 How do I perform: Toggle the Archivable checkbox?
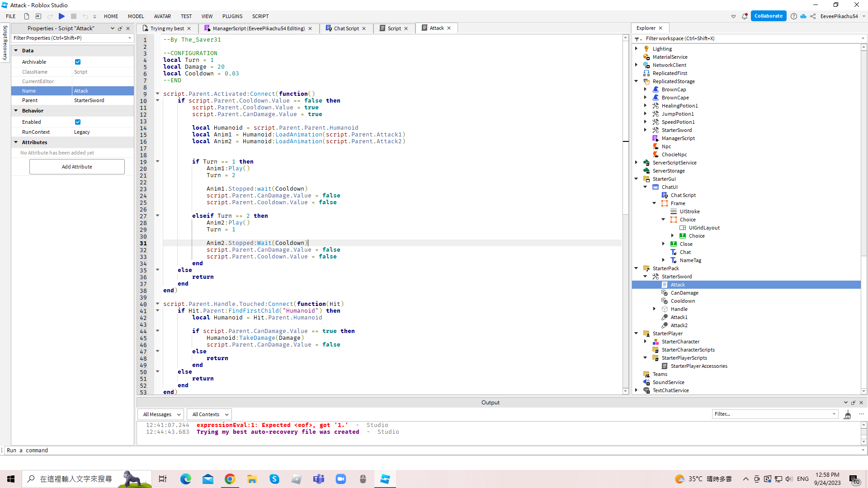(x=78, y=62)
